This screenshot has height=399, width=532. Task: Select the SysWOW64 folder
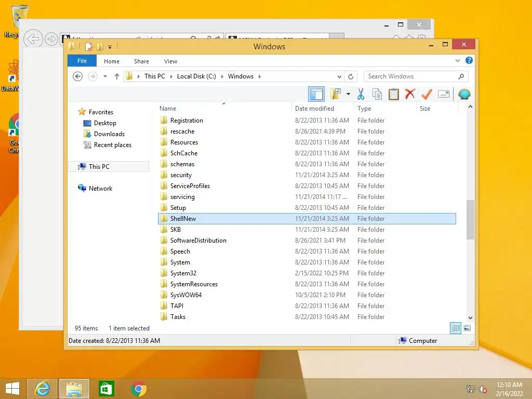tap(186, 295)
